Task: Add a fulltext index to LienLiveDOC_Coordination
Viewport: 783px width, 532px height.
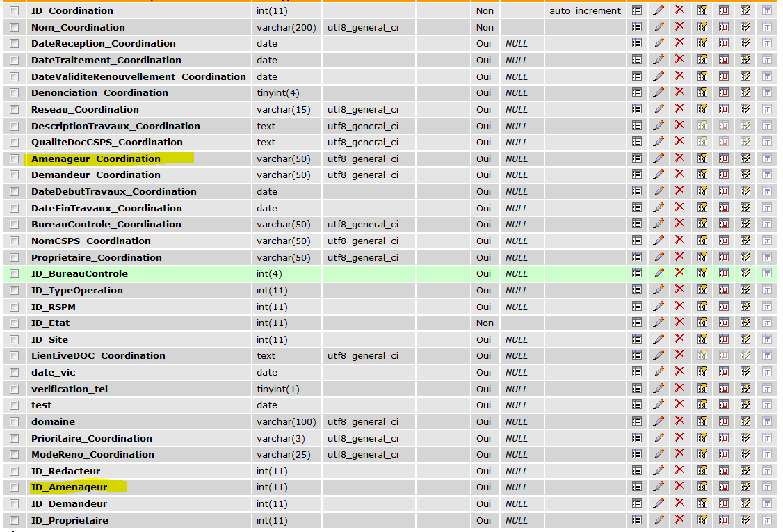Action: [766, 355]
